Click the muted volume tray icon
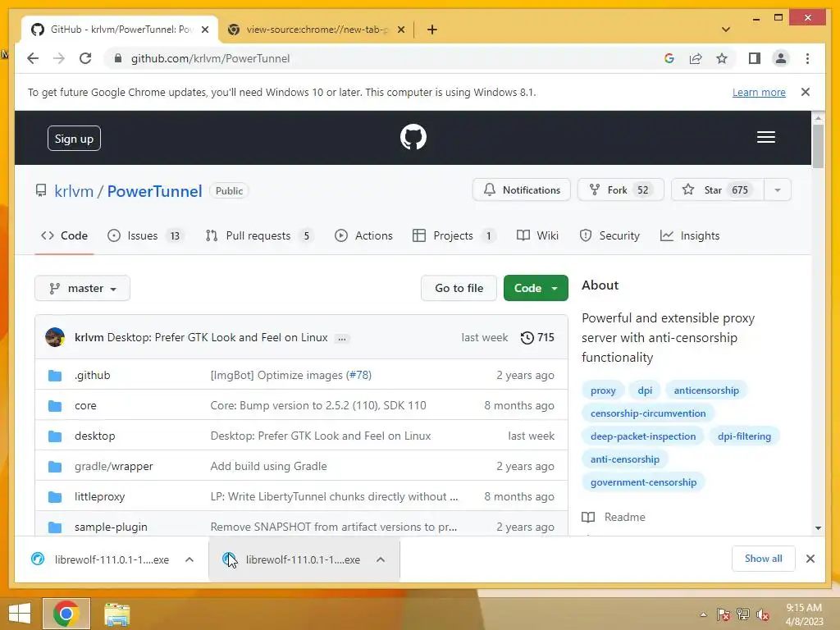Image resolution: width=840 pixels, height=630 pixels. (763, 614)
